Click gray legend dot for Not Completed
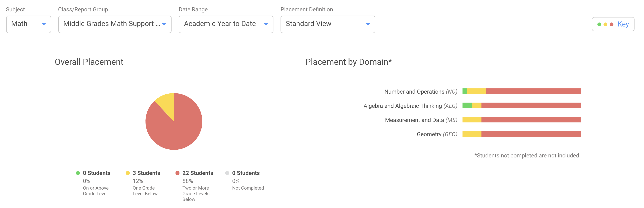The image size is (644, 208). coord(227,173)
